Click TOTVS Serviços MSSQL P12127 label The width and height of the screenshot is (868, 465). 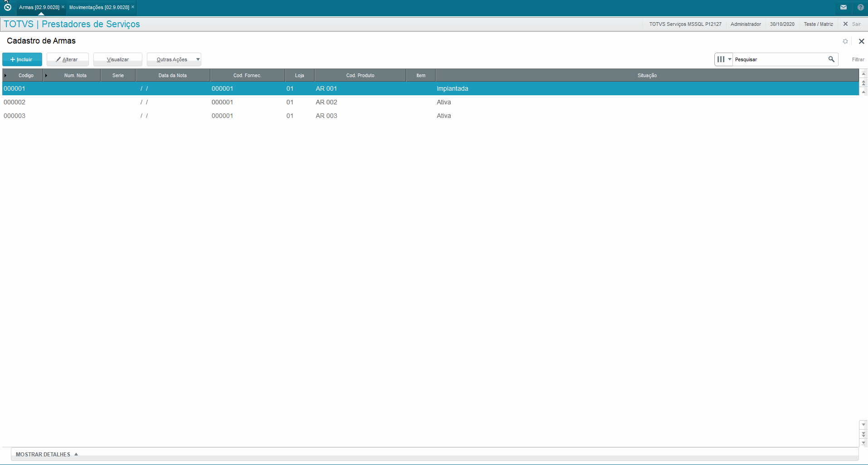click(x=685, y=24)
